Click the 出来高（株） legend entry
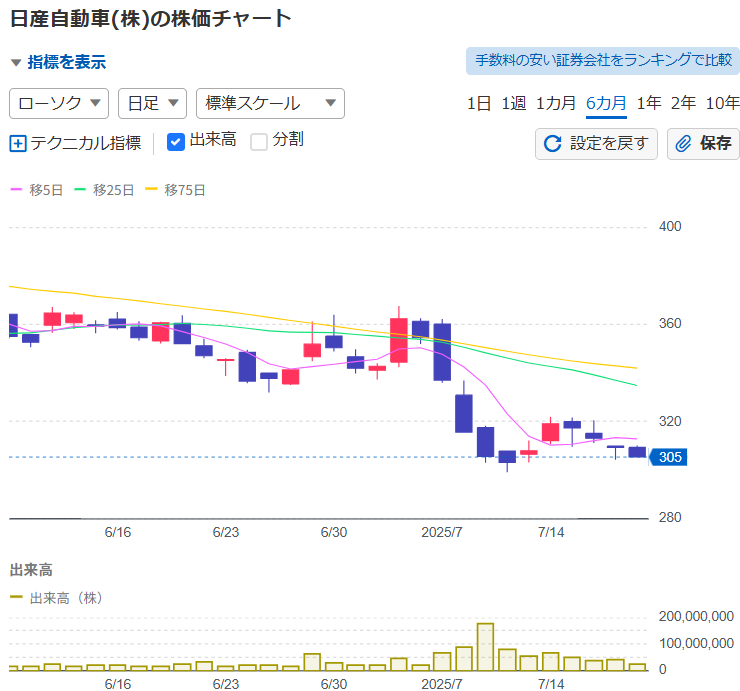The image size is (740, 691). click(x=56, y=598)
